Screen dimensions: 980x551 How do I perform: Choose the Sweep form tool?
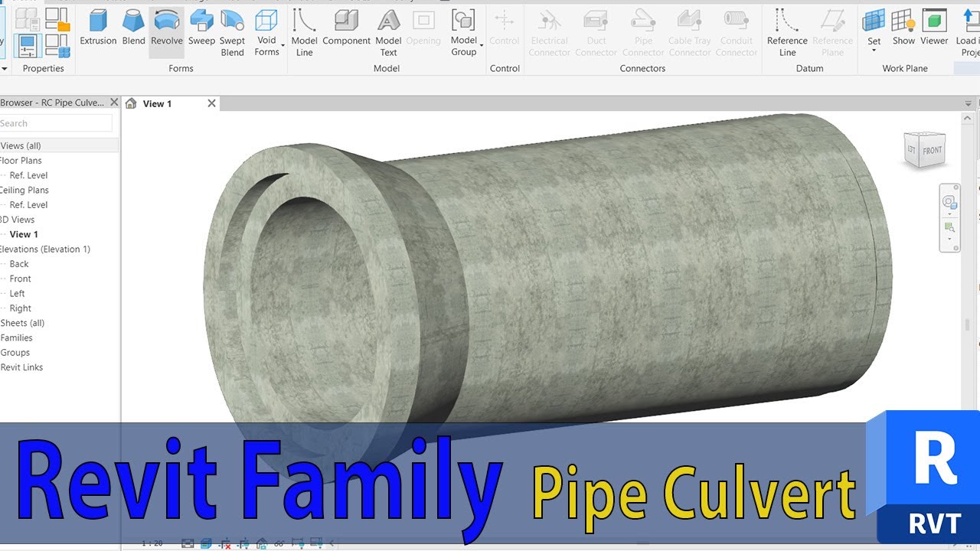pyautogui.click(x=201, y=28)
